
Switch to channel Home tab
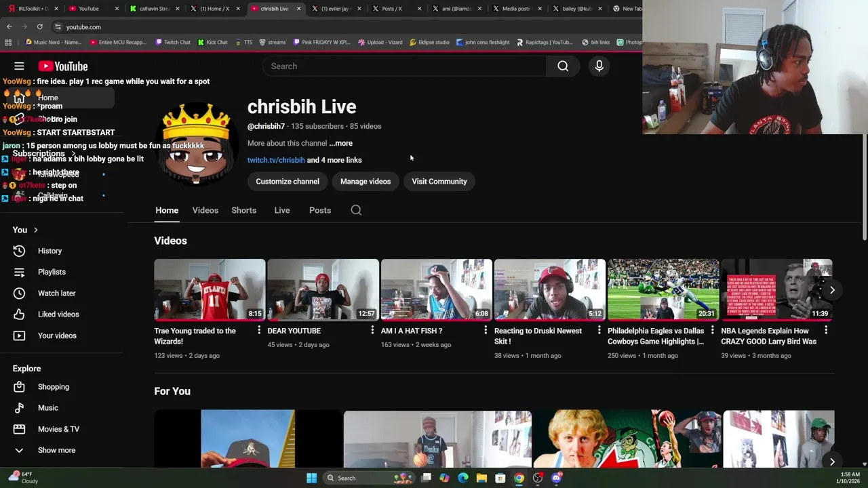coord(167,210)
